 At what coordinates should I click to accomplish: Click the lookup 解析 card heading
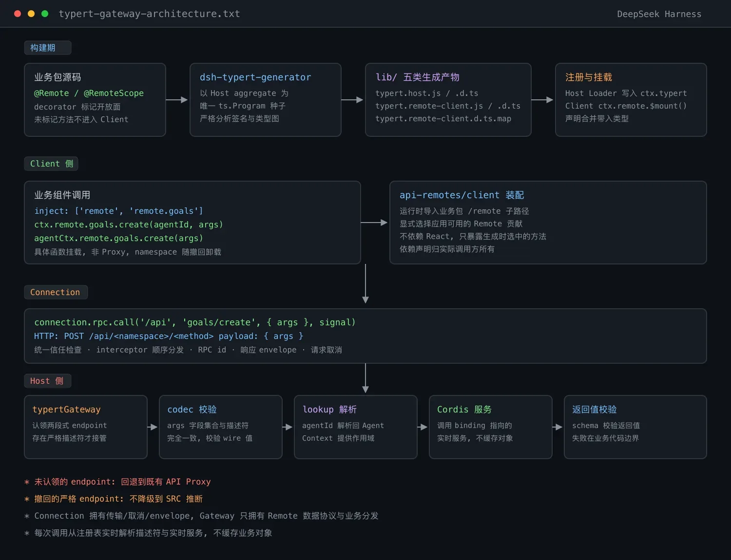(x=329, y=410)
